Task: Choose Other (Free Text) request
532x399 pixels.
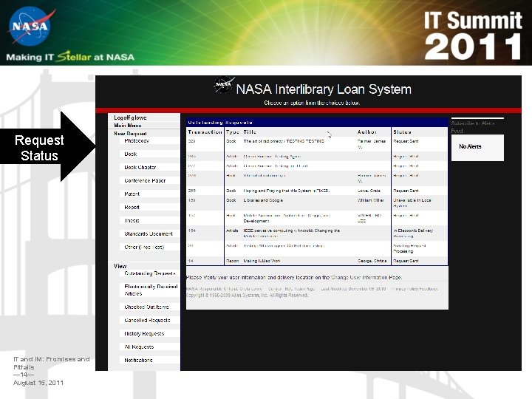Action: (144, 247)
